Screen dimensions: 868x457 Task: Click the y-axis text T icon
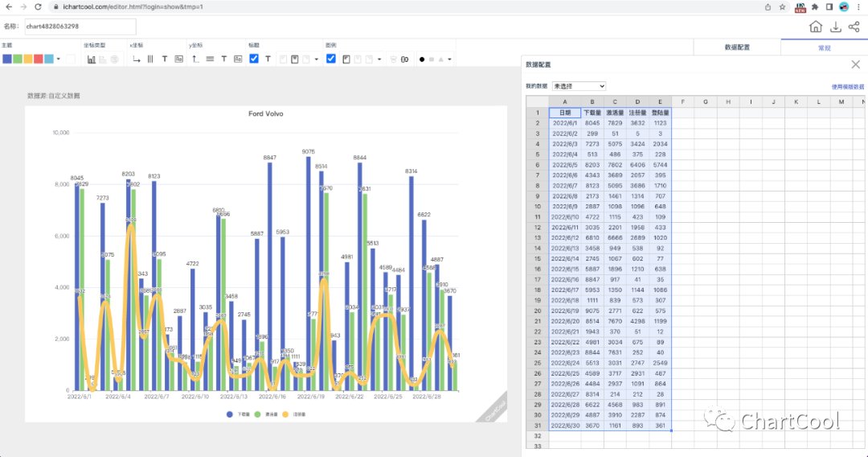[223, 59]
